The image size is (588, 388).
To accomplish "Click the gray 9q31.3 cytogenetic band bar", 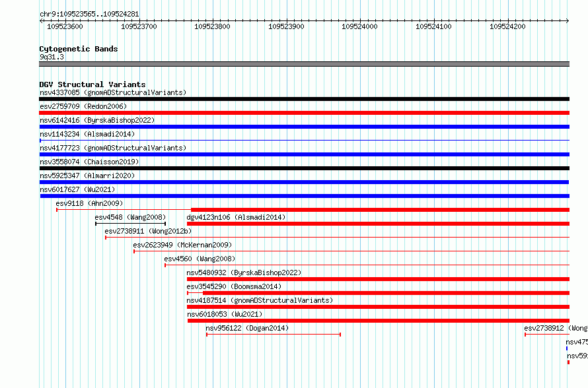I will 304,64.
